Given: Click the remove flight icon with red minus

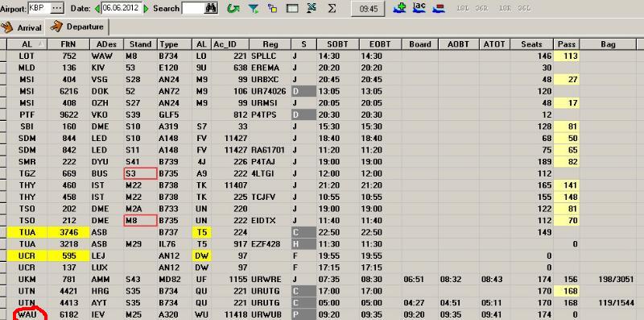Looking at the screenshot, I should (439, 7).
